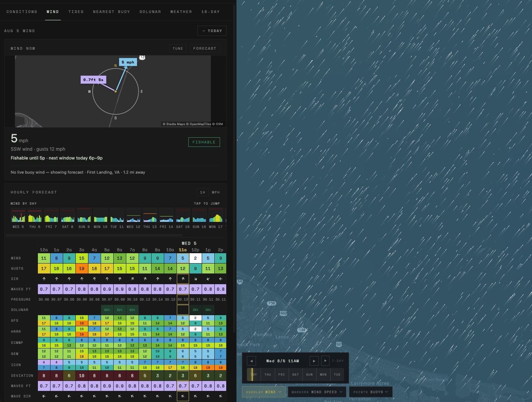The width and height of the screenshot is (532, 402).
Task: Toggle the 1H interval setting
Action: point(203,192)
